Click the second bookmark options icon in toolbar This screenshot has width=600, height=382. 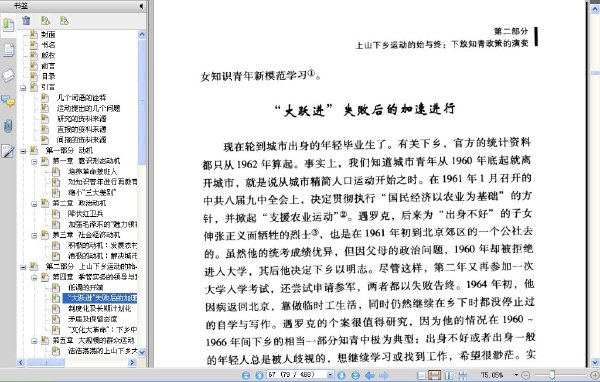pyautogui.click(x=64, y=20)
